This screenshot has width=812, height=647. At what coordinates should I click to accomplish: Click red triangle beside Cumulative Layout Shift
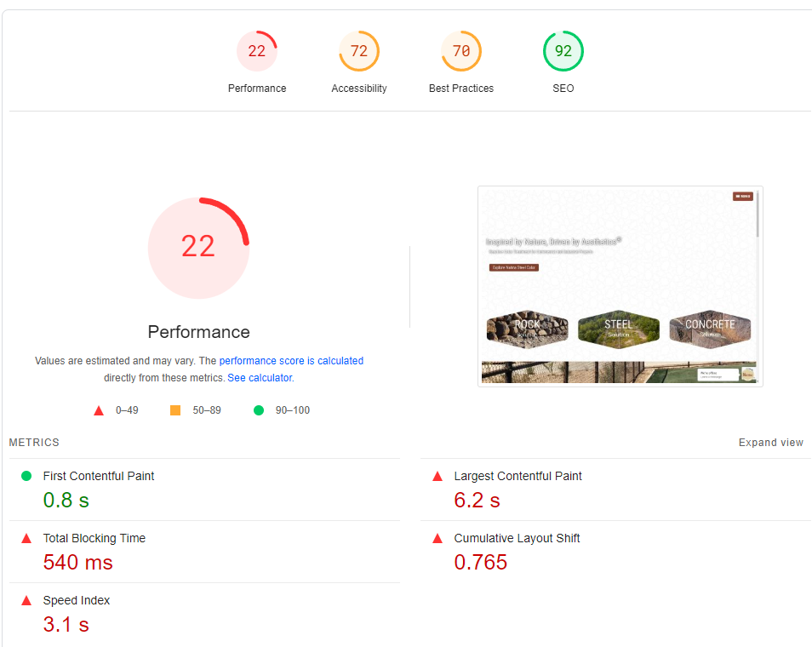437,538
